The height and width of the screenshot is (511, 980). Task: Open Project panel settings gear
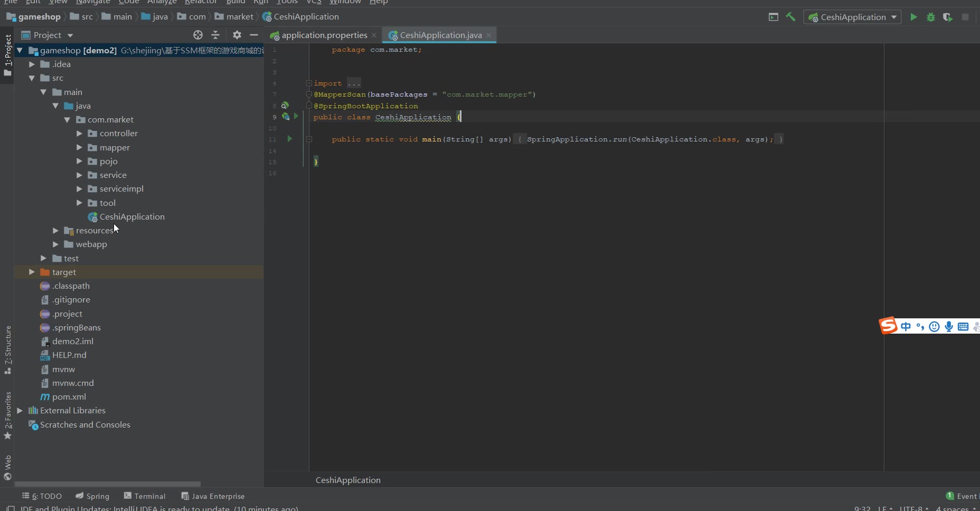click(237, 35)
